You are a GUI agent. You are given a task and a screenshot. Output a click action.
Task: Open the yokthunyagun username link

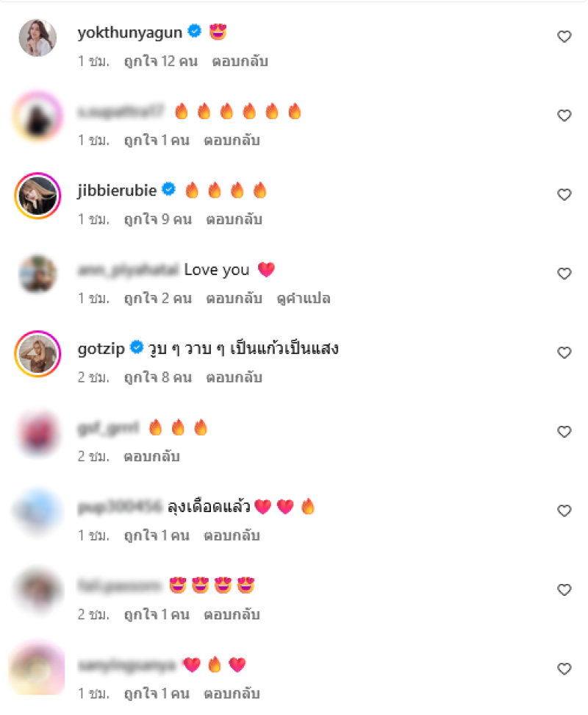130,32
